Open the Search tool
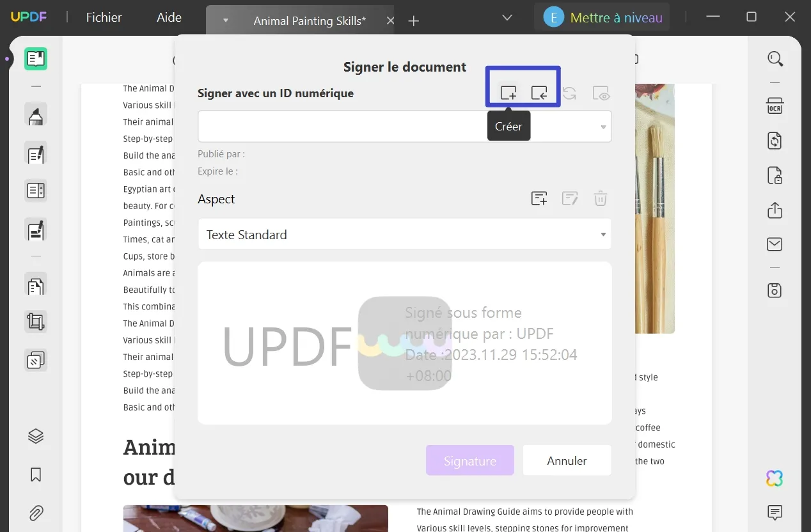The height and width of the screenshot is (532, 811). coord(775,59)
